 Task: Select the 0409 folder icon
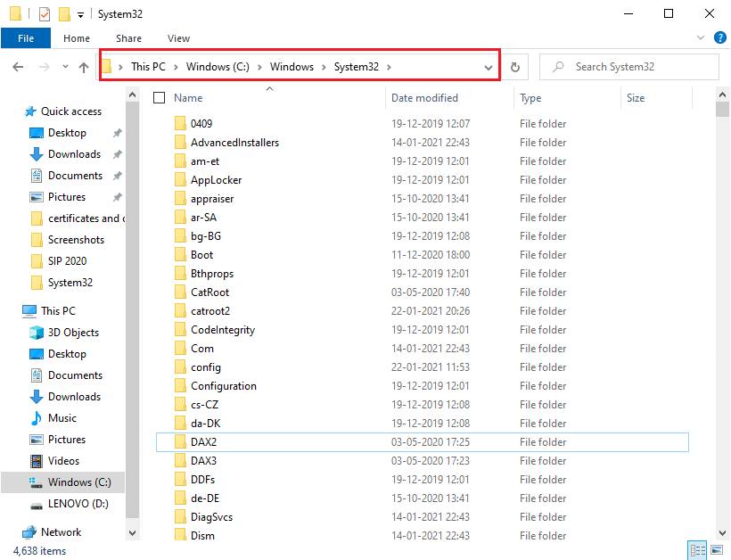[180, 123]
